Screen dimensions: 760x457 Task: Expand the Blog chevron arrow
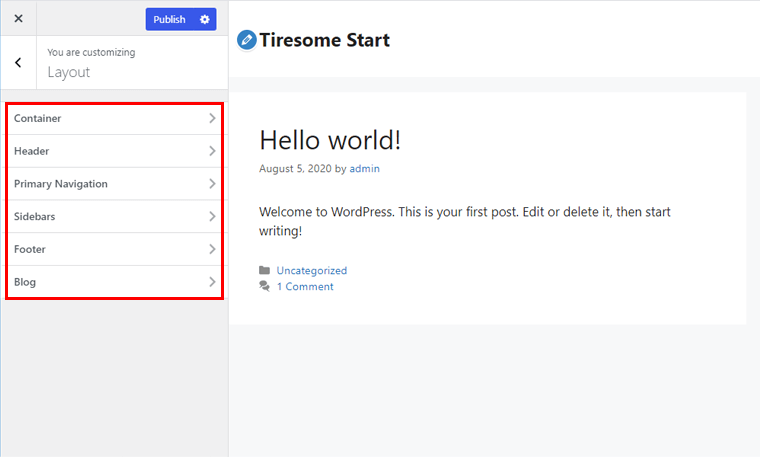click(x=212, y=282)
